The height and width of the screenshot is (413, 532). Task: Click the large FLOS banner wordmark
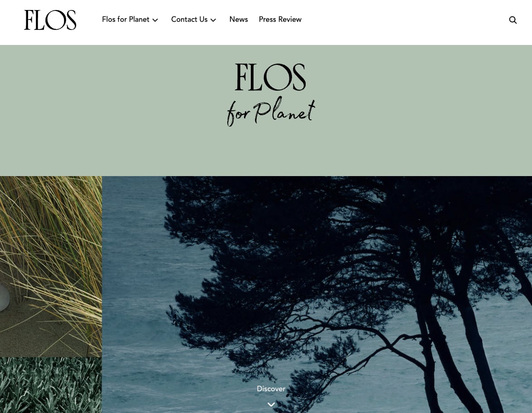pos(270,77)
